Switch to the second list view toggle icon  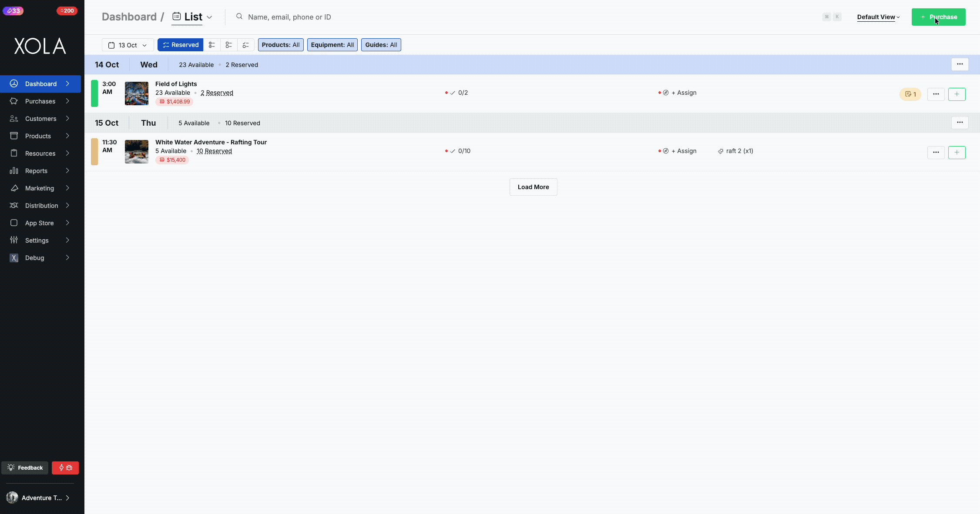tap(212, 45)
